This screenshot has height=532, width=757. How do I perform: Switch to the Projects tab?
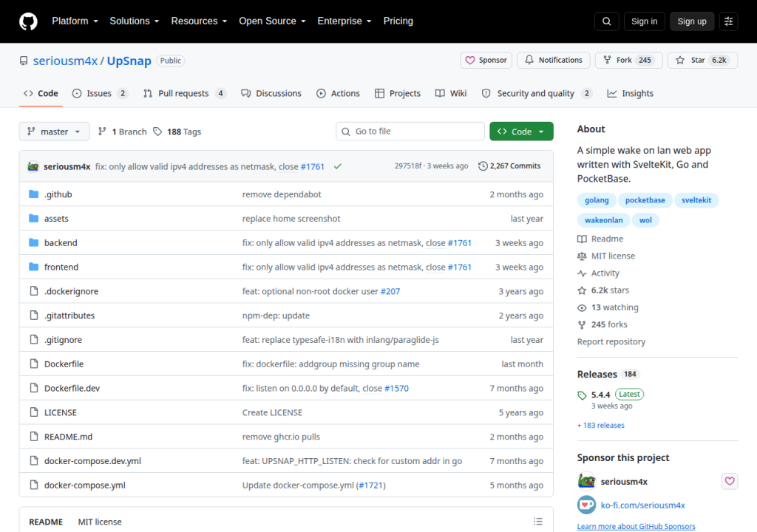398,93
